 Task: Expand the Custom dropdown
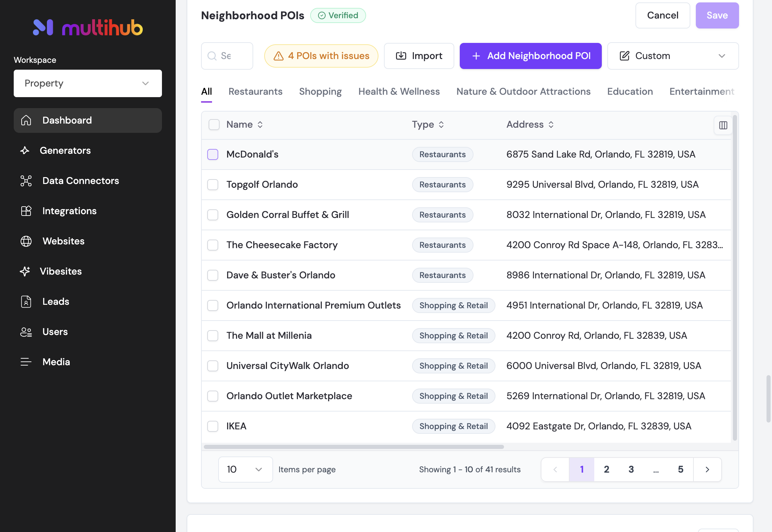[x=673, y=56]
